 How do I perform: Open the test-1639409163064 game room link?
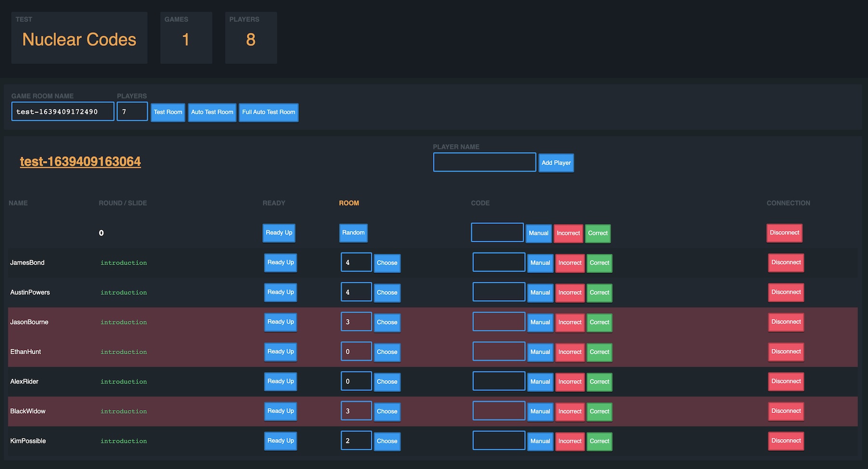click(x=80, y=162)
